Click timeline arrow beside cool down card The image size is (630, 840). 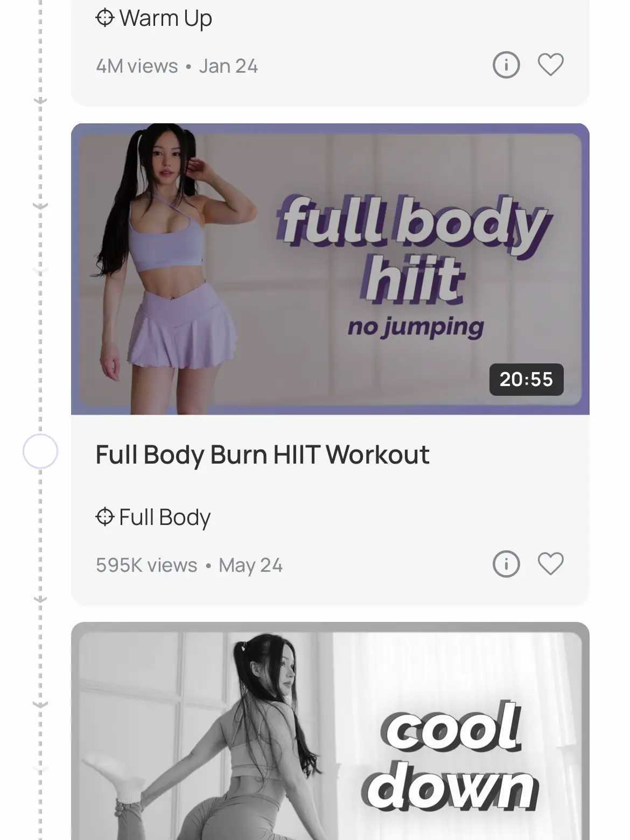40,704
